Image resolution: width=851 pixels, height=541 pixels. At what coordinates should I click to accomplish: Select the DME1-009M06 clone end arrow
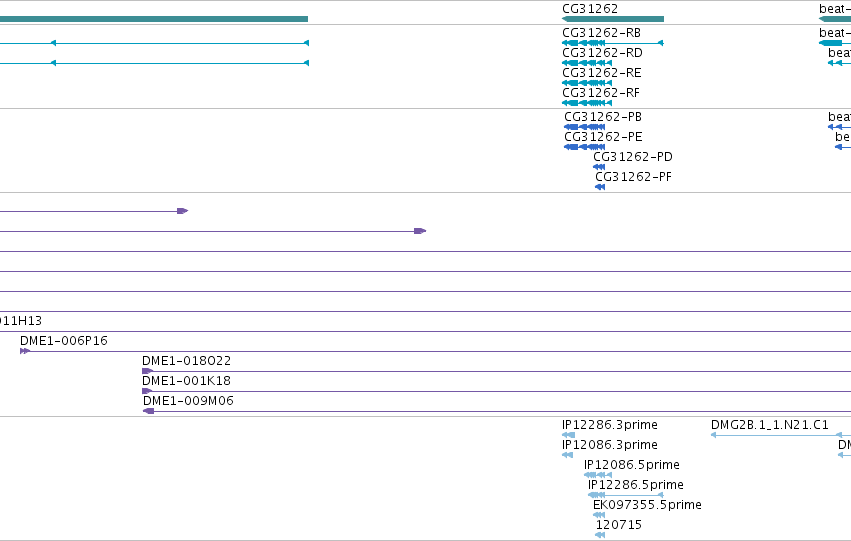point(149,411)
